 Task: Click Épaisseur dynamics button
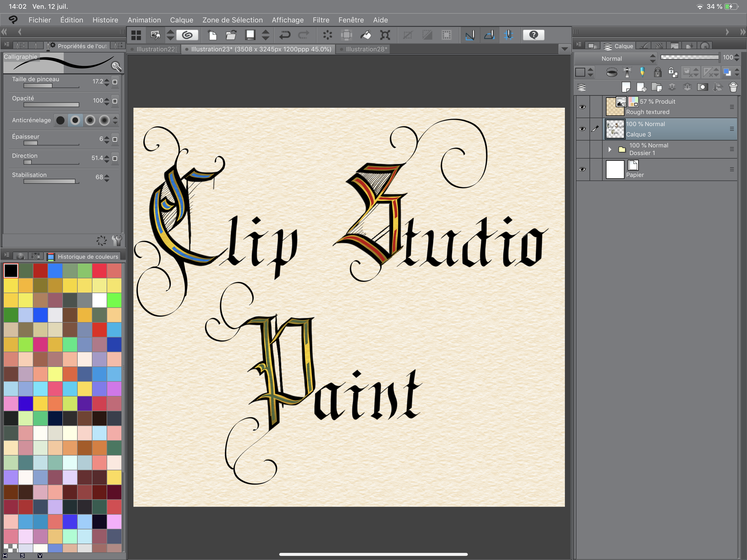(115, 139)
